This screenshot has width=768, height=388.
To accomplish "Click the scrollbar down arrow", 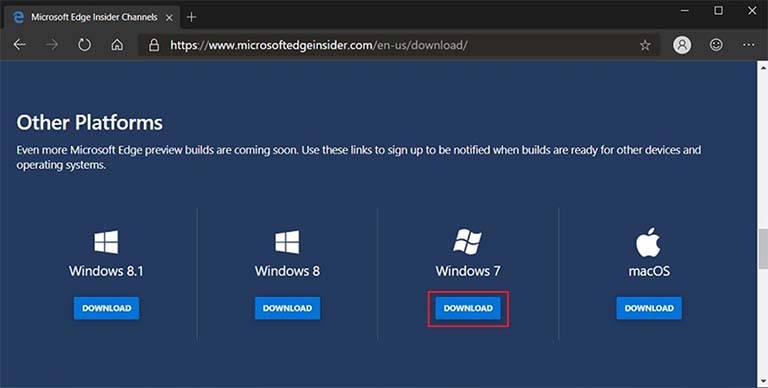I will click(x=763, y=381).
